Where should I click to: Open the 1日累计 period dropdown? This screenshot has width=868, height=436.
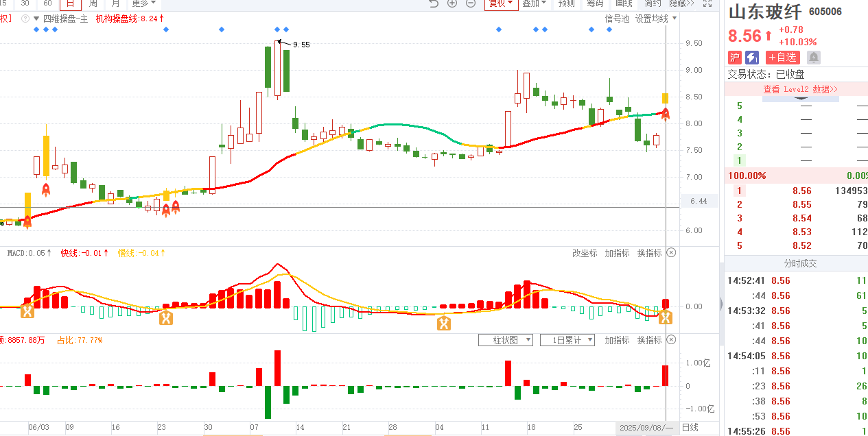[x=567, y=340]
